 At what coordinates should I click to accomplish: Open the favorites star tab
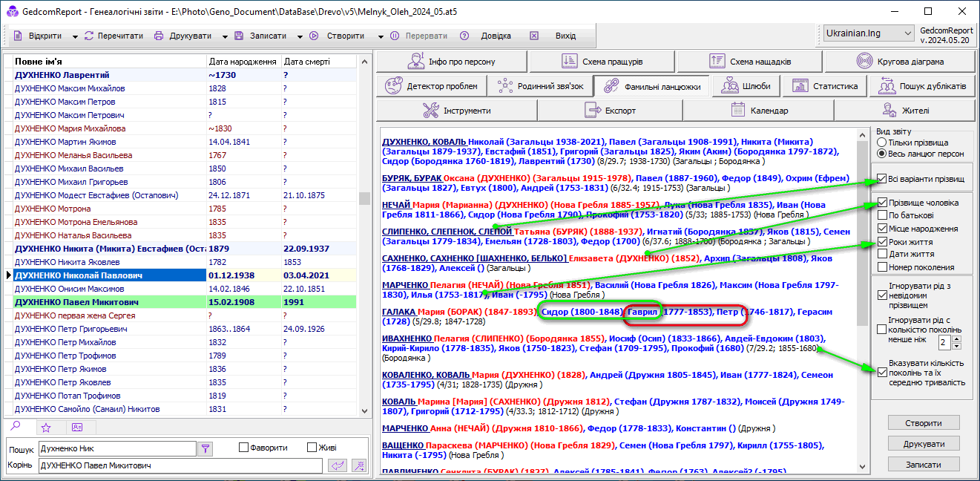[46, 427]
